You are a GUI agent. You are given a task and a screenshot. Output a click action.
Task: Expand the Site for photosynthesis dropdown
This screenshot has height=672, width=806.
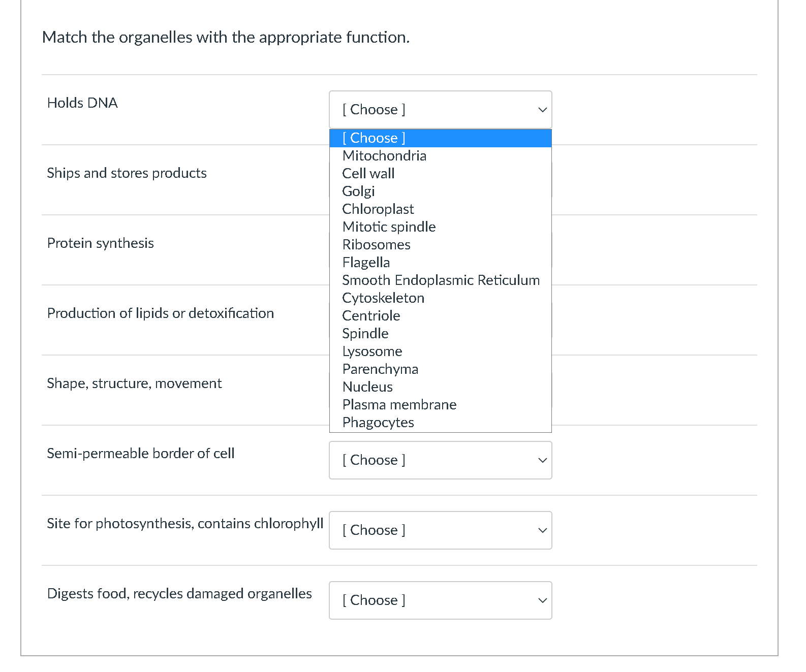(441, 530)
